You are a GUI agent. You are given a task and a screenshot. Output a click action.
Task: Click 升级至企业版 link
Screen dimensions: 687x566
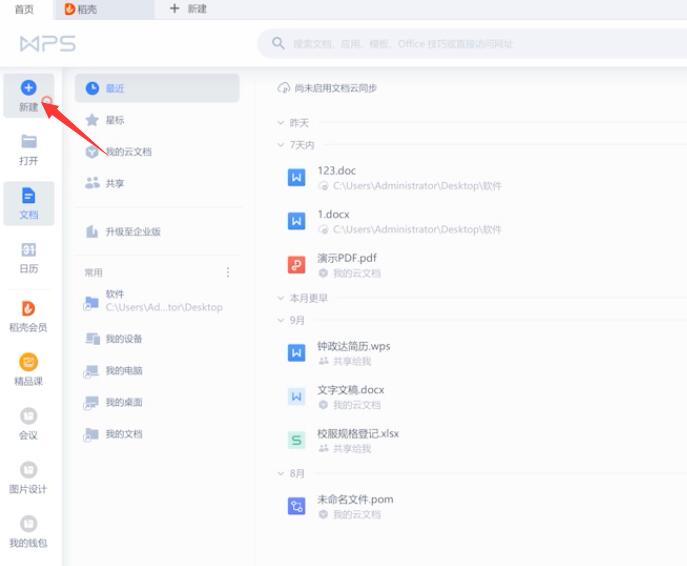133,231
